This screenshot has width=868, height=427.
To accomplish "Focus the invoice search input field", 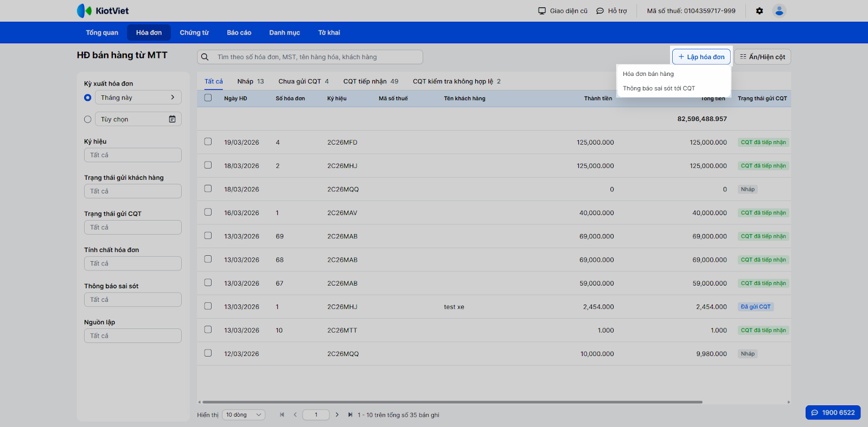I will point(315,57).
